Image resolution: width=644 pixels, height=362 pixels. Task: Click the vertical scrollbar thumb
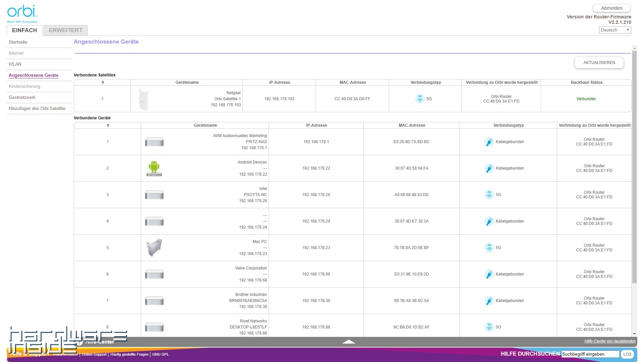point(634,168)
